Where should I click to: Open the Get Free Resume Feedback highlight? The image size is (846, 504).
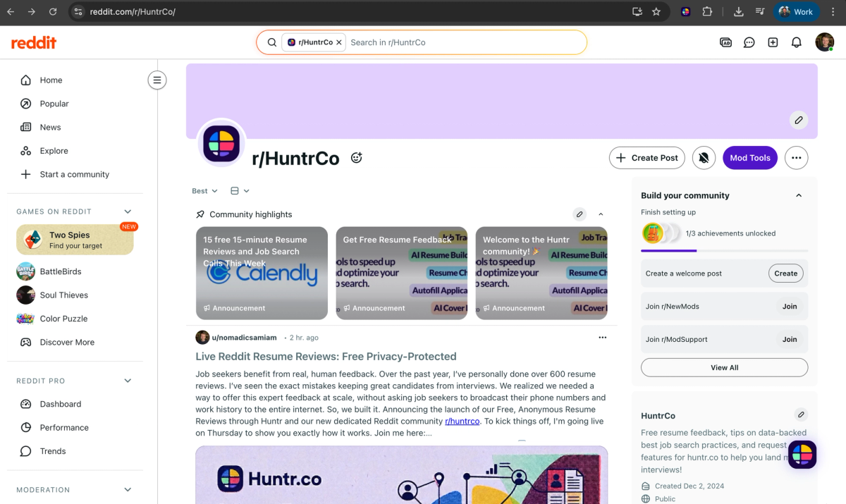[401, 273]
